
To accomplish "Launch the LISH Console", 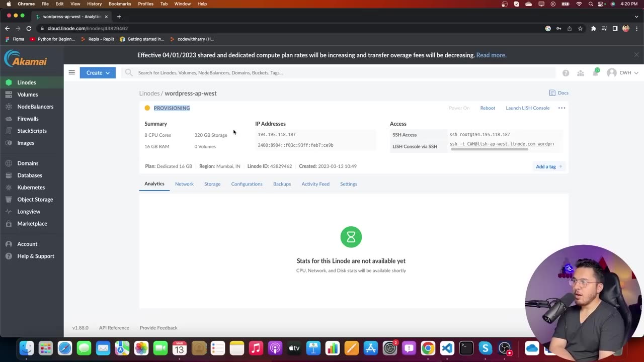I will 527,108.
